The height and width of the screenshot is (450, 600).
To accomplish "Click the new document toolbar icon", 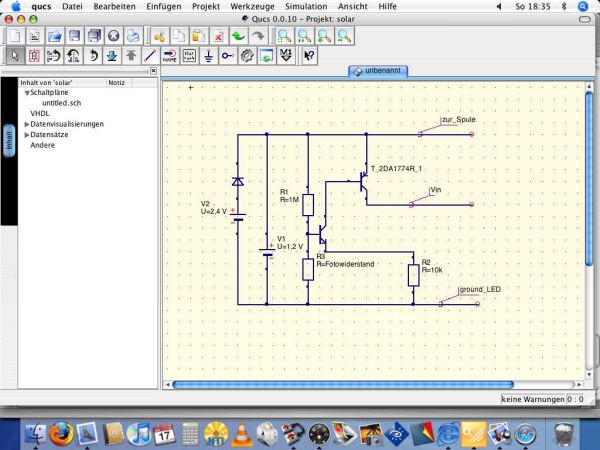I will 15,36.
